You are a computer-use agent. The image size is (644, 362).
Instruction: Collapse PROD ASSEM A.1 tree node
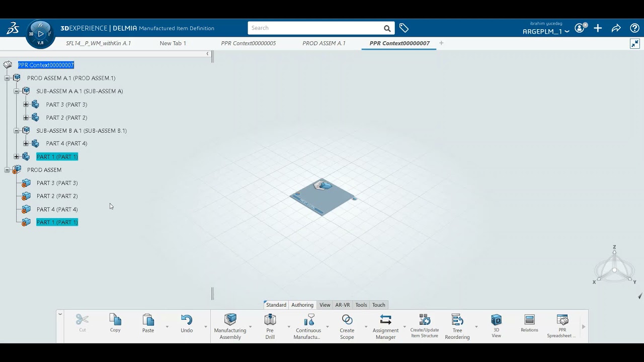tap(7, 78)
